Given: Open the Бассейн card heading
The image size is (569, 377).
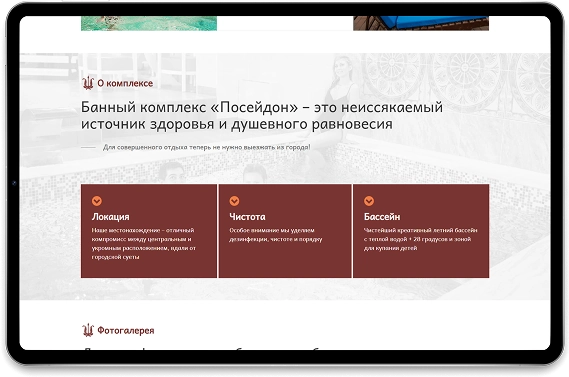Looking at the screenshot, I should [382, 217].
